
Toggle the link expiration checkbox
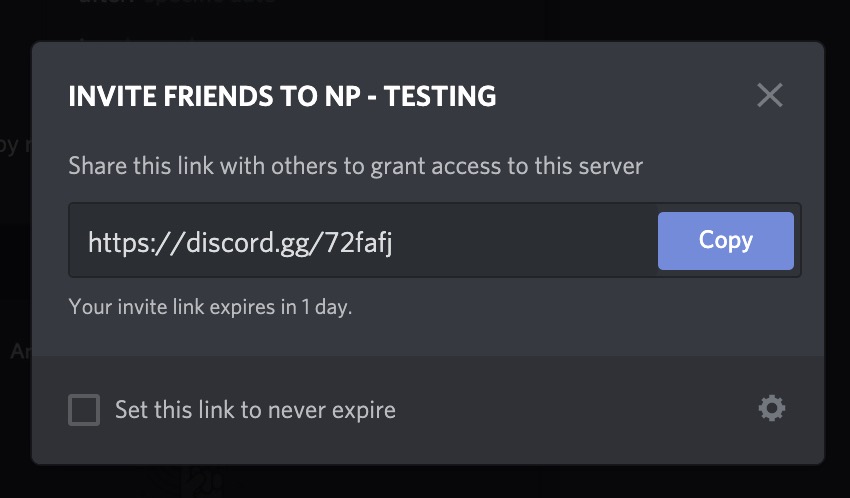point(84,410)
